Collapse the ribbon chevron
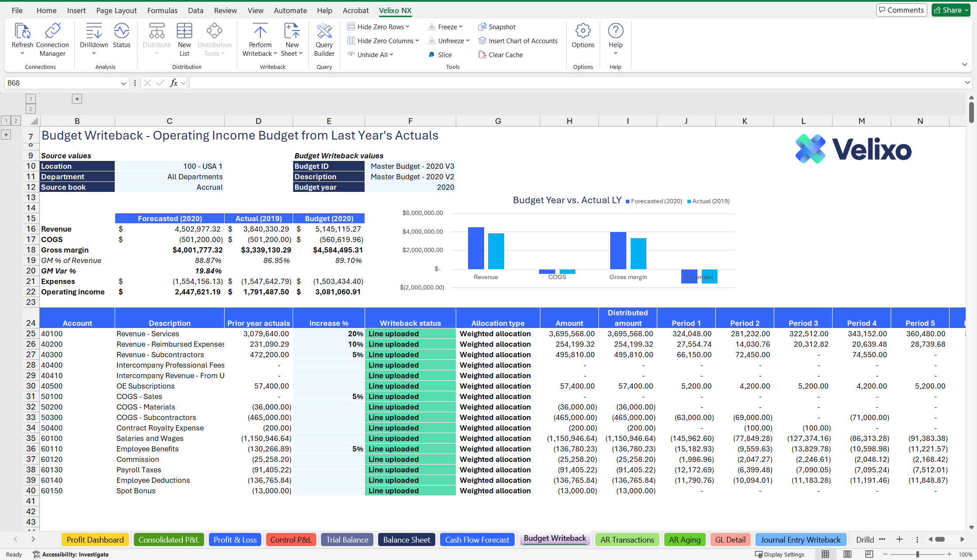The height and width of the screenshot is (560, 977). [964, 65]
